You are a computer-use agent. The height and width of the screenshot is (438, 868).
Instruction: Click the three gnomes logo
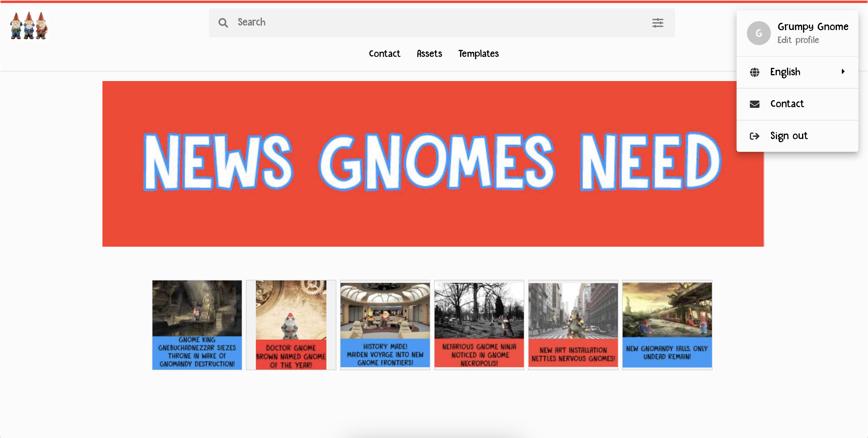[x=29, y=25]
